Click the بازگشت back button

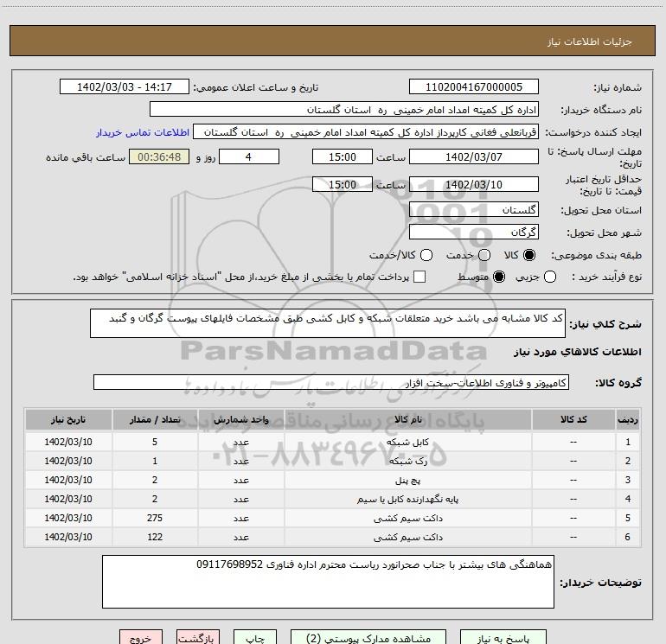(198, 637)
